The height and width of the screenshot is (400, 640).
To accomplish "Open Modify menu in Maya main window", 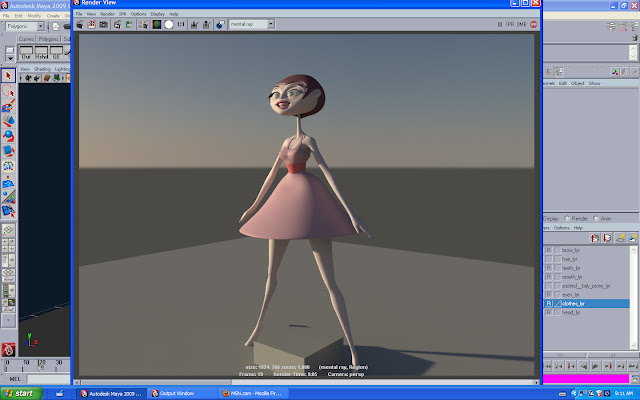I will (x=34, y=16).
